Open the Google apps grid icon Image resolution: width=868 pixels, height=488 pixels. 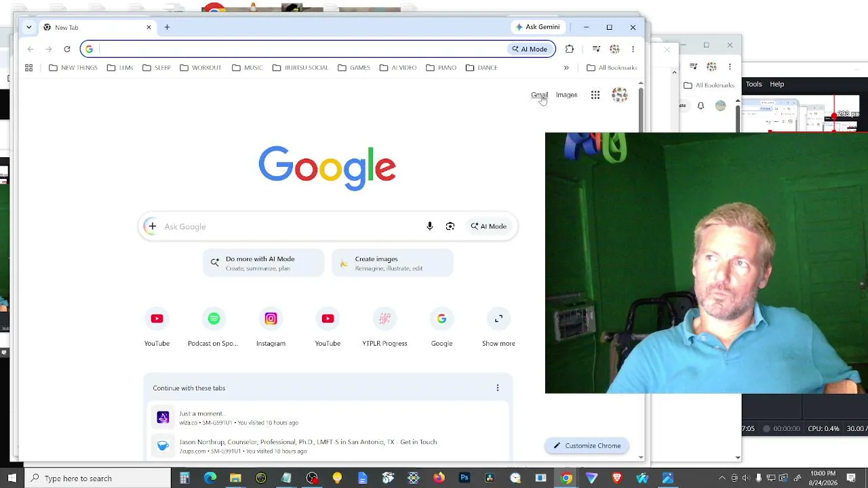[x=595, y=95]
